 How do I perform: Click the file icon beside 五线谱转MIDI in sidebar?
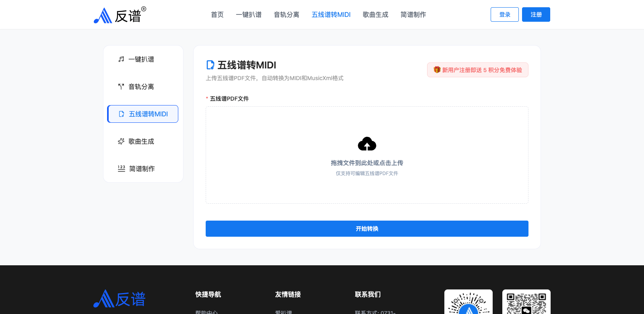click(122, 114)
